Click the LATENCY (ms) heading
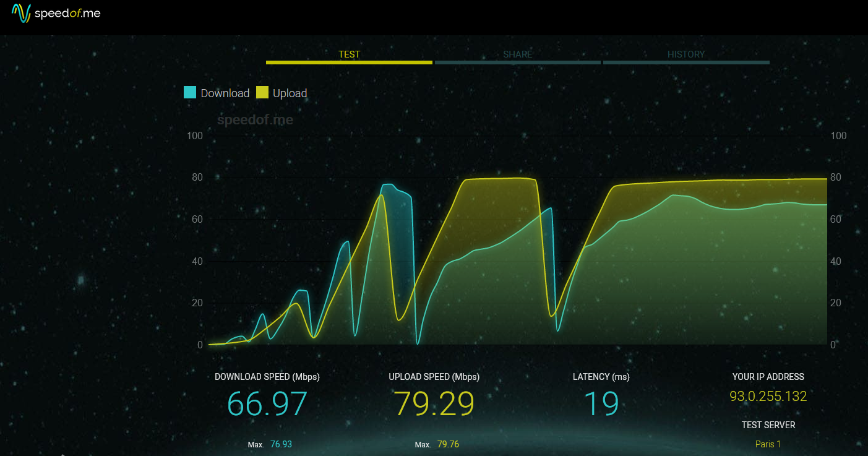The height and width of the screenshot is (456, 868). pyautogui.click(x=601, y=377)
